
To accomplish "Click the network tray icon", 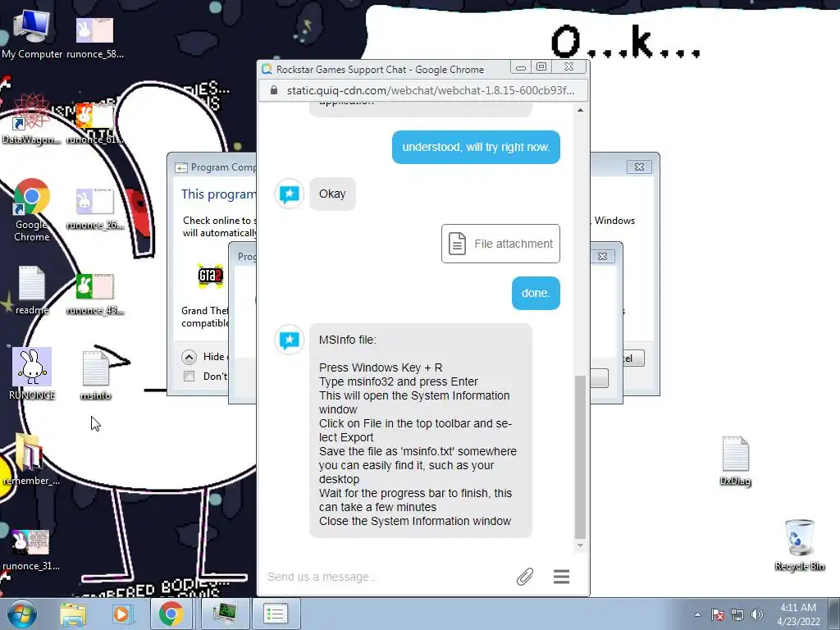I will (737, 614).
